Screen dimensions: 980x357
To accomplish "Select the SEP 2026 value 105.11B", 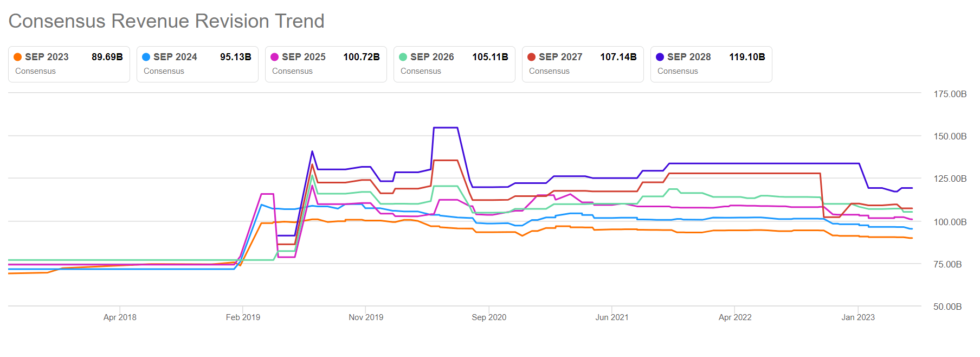I will click(490, 57).
